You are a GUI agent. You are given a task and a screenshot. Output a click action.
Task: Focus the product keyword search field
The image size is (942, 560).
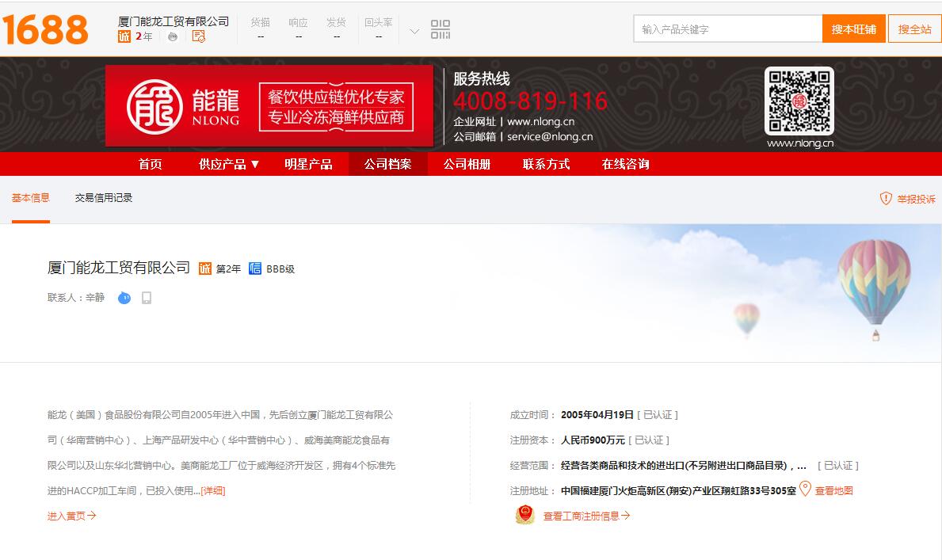[x=727, y=29]
